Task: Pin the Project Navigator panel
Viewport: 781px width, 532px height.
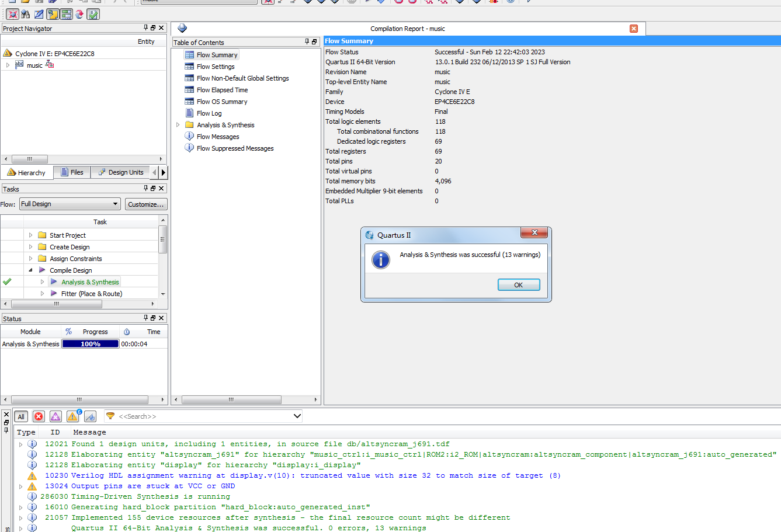Action: coord(146,27)
